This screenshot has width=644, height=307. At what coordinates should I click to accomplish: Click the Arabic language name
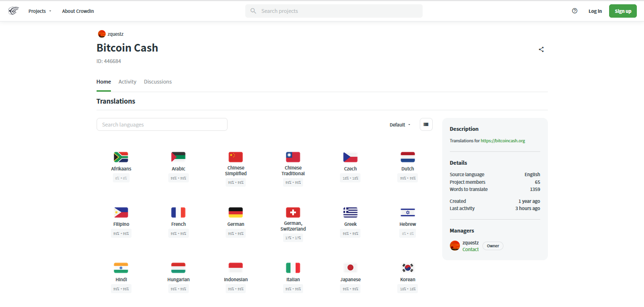[x=178, y=169]
